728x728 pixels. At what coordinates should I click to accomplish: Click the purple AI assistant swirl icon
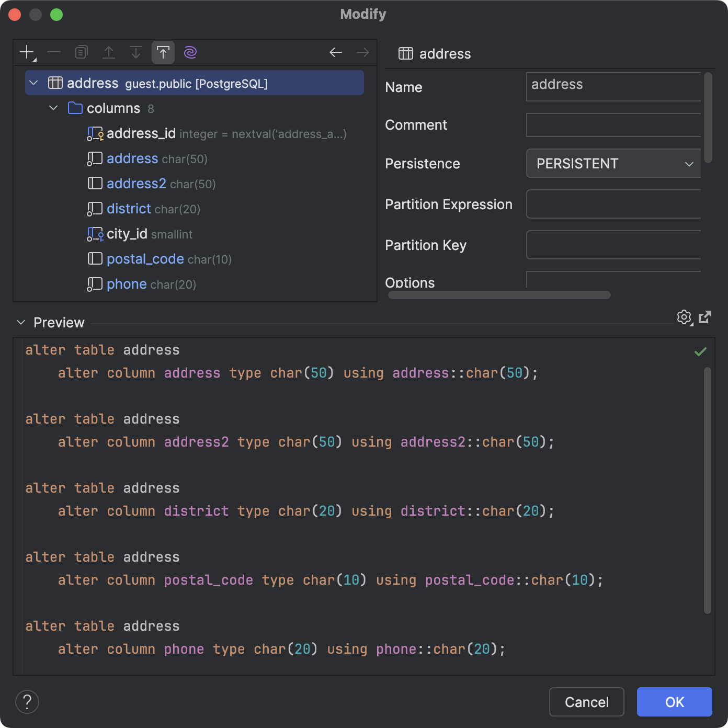click(190, 52)
